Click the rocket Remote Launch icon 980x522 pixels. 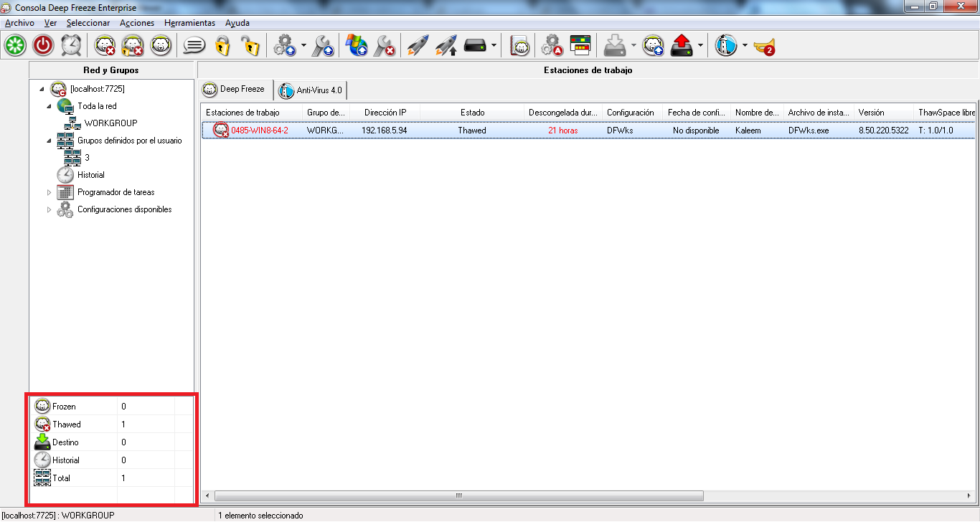point(418,46)
